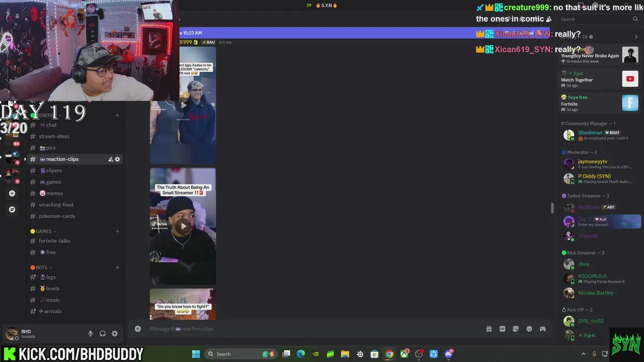644x362 pixels.
Task: Open Microsoft Store from taskbar
Action: 374,354
